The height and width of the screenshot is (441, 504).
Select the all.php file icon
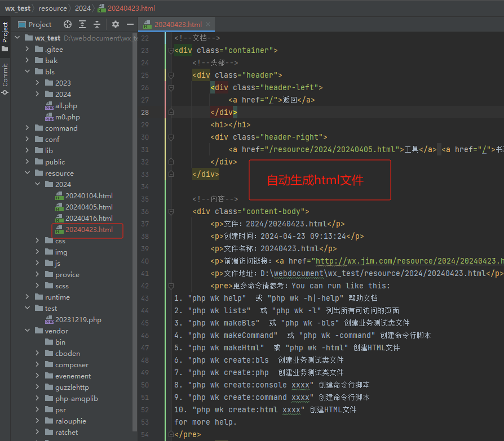pyautogui.click(x=49, y=106)
